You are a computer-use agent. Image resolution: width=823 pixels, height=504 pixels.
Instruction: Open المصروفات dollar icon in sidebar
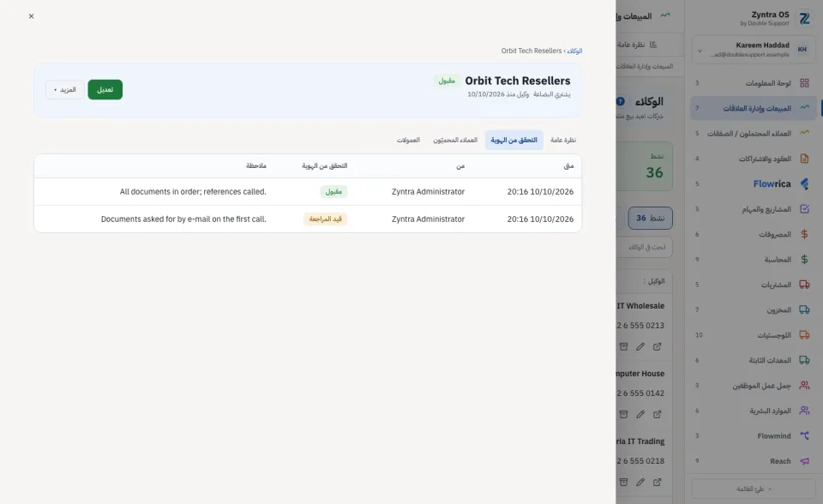coord(804,234)
